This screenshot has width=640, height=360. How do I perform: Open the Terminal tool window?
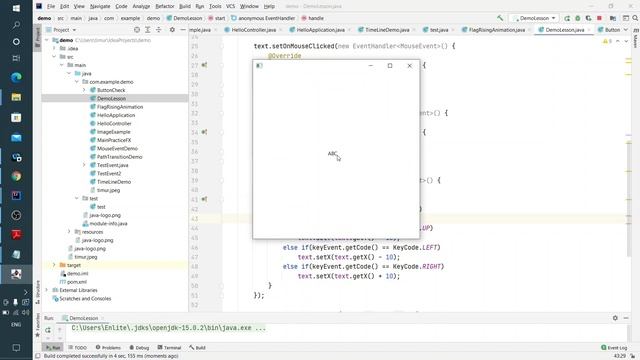coord(169,347)
